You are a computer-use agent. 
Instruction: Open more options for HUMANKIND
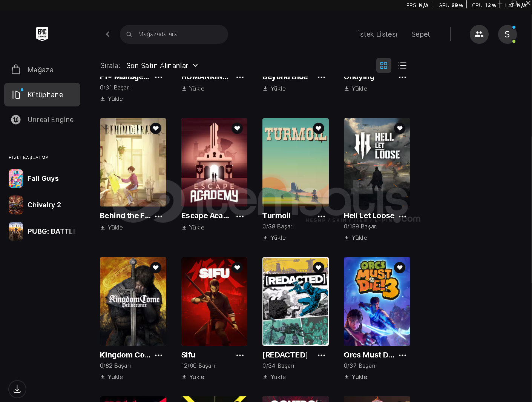point(240,77)
